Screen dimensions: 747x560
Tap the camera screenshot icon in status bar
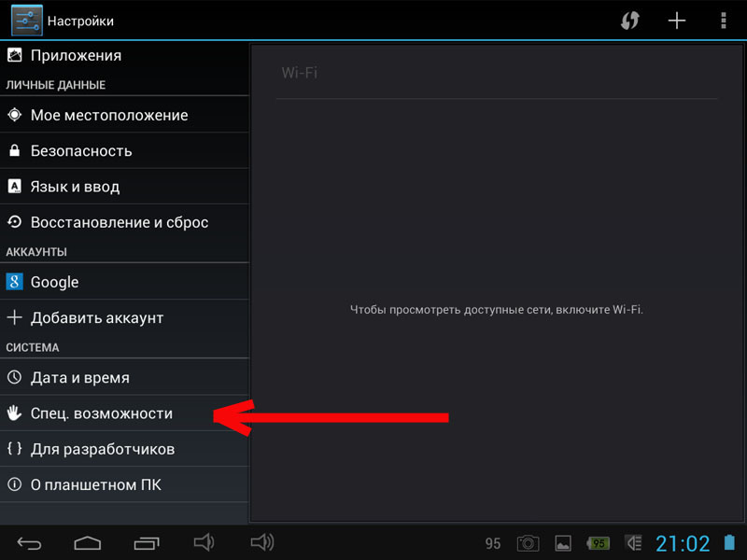529,543
